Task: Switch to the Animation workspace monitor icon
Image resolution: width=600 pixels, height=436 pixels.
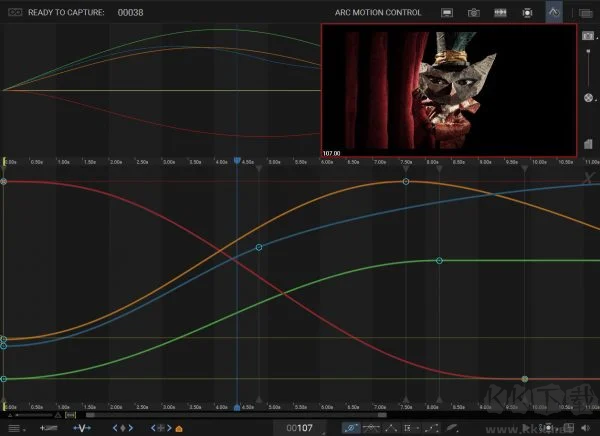Action: tap(447, 13)
